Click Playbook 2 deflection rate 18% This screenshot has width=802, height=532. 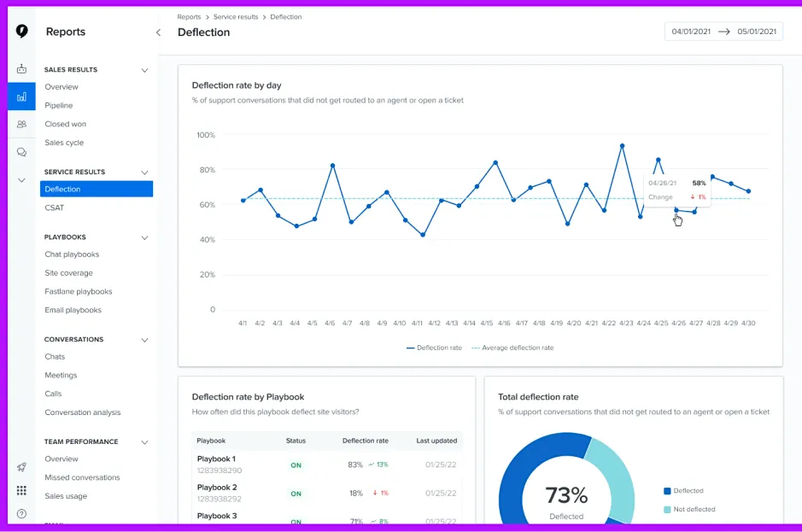tap(356, 493)
